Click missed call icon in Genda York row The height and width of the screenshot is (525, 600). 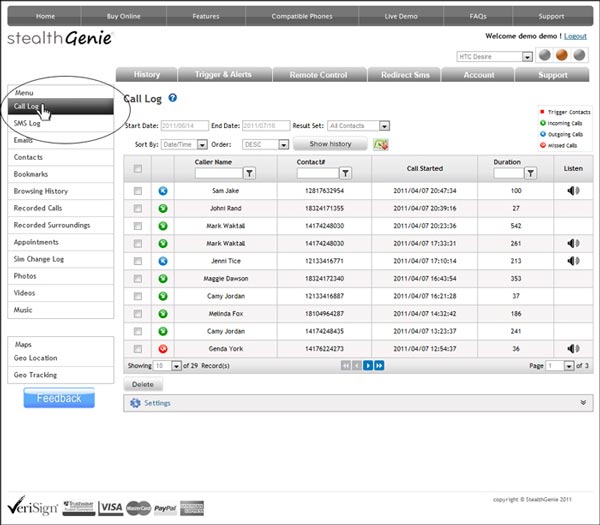163,349
